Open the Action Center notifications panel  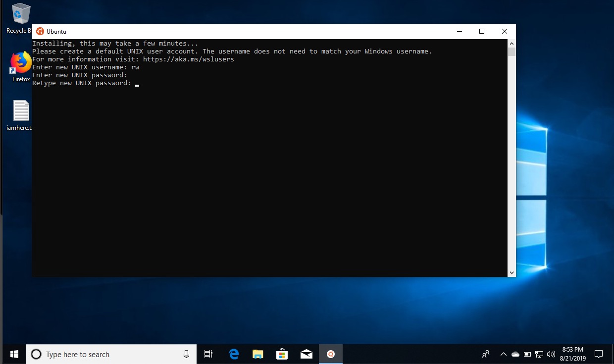click(x=599, y=354)
